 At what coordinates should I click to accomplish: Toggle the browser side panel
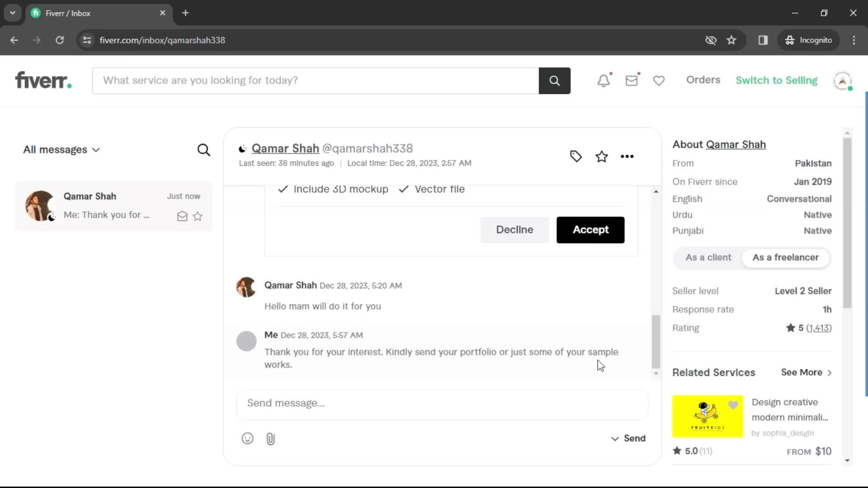[x=763, y=40]
